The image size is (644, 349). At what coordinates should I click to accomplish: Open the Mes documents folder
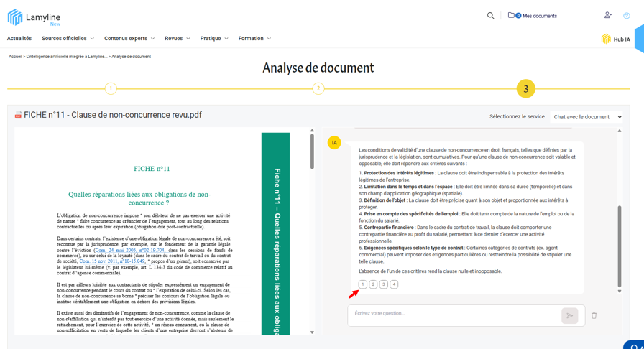click(x=533, y=16)
